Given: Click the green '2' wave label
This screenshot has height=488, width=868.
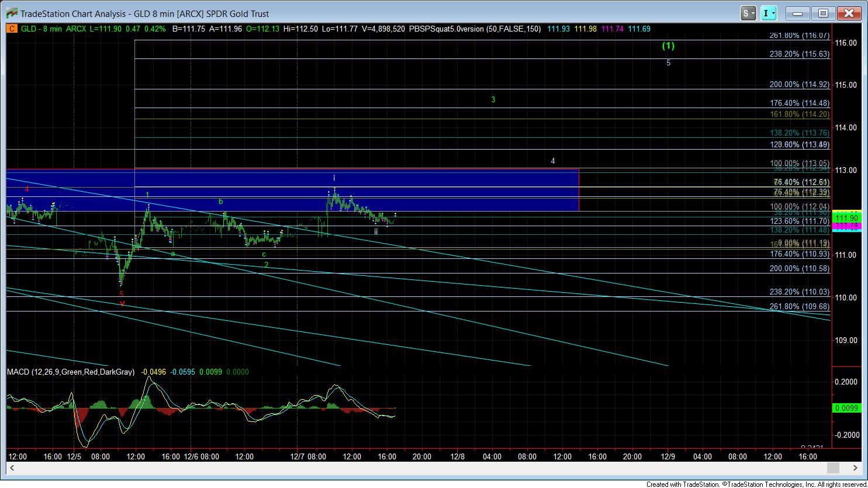Looking at the screenshot, I should (267, 264).
